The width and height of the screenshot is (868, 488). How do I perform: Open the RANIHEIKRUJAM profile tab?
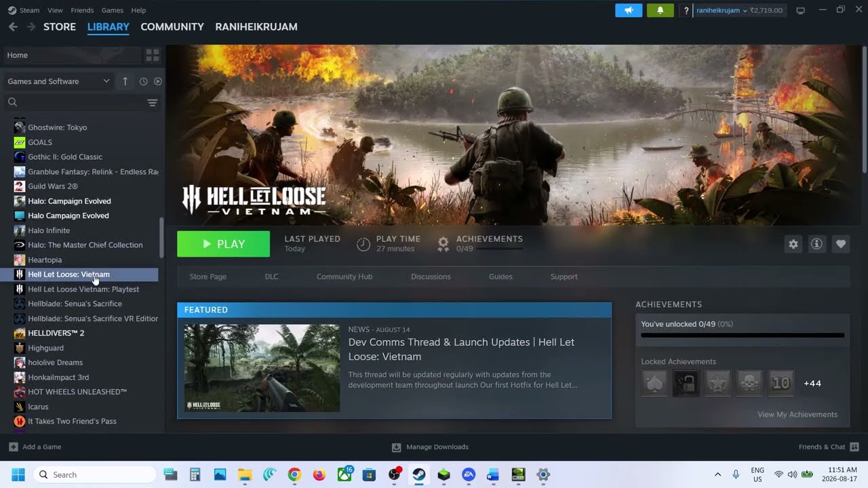coord(256,26)
